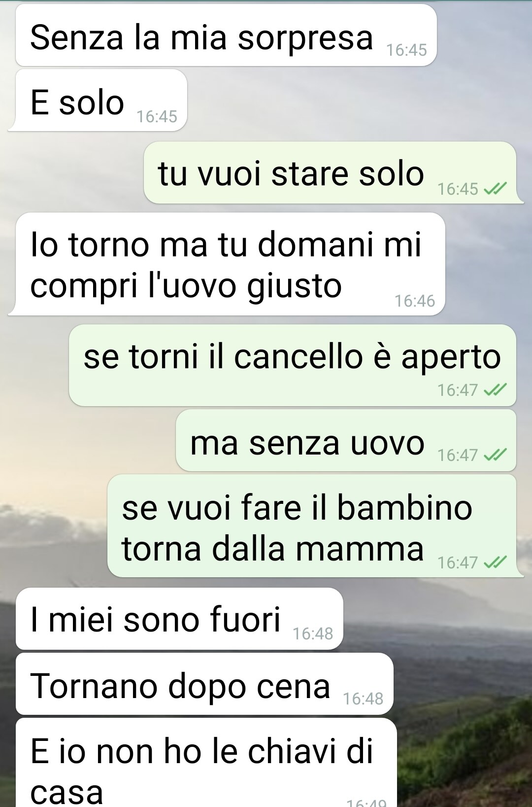
Task: Tap 16:46 timestamp on uovo giusto message
Action: click(x=415, y=301)
